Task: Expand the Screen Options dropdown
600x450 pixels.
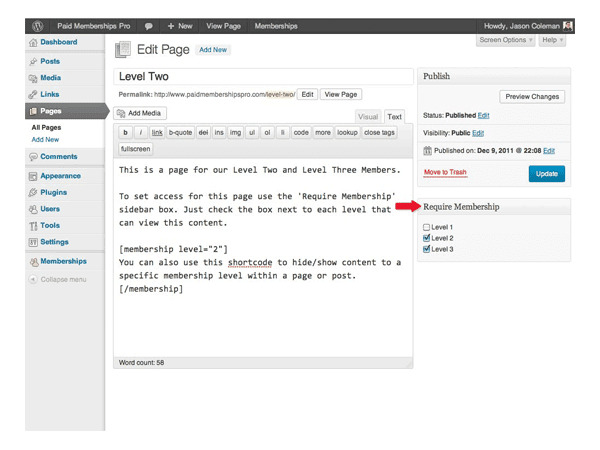Action: [x=505, y=40]
